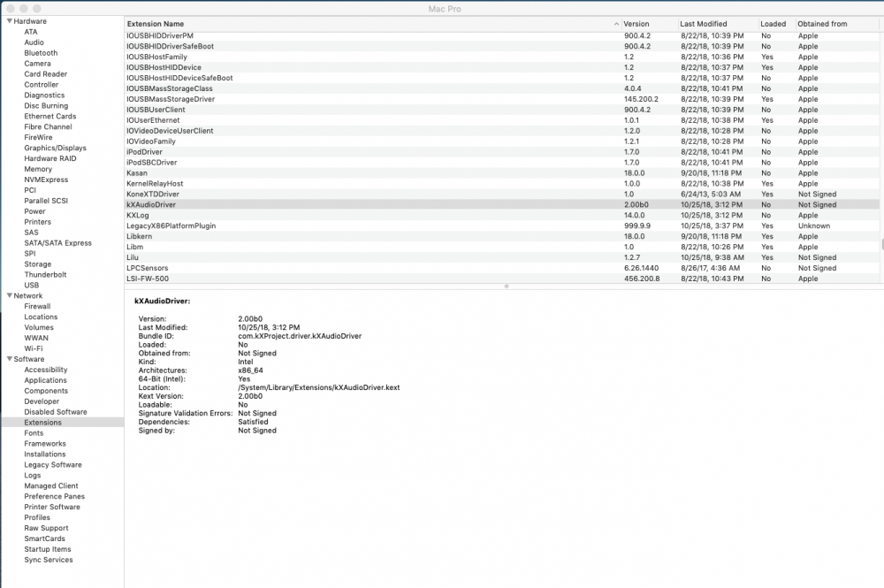Select IOUSBMassStorageClass row
Image resolution: width=884 pixels, height=588 pixels.
502,88
